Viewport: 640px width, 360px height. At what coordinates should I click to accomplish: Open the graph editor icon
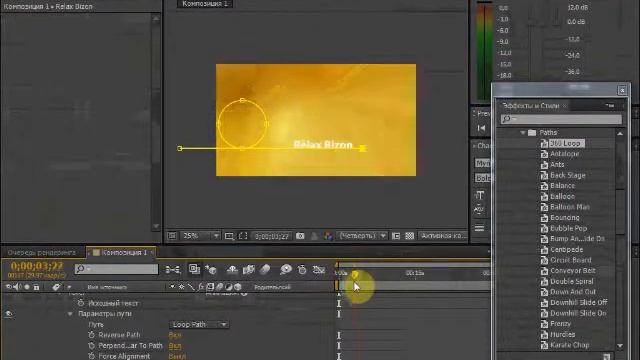click(x=319, y=269)
